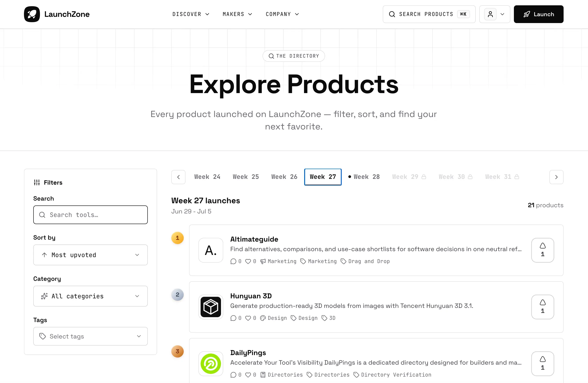Screen dimensions: 588x383
Task: Open the Select tags dropdown
Action: pyautogui.click(x=91, y=336)
